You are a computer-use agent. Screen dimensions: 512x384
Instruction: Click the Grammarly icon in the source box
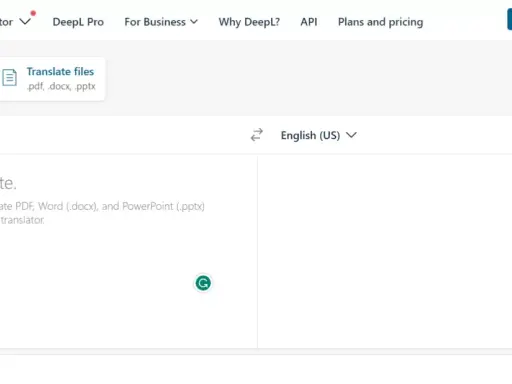[203, 283]
